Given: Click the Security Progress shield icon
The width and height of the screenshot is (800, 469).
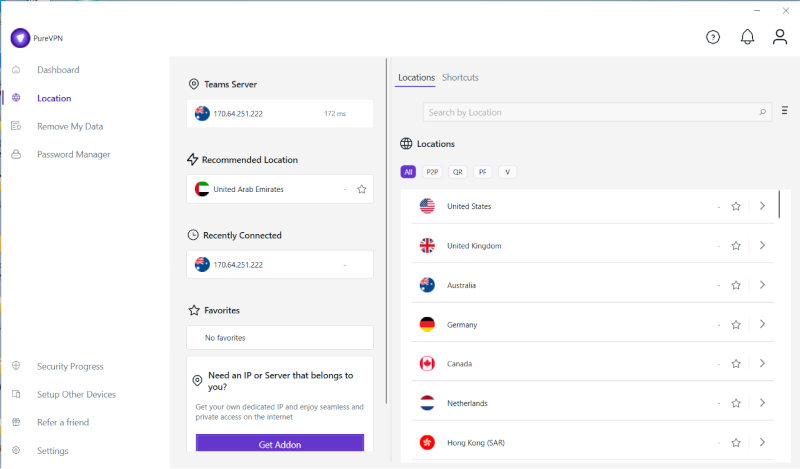Looking at the screenshot, I should [16, 365].
